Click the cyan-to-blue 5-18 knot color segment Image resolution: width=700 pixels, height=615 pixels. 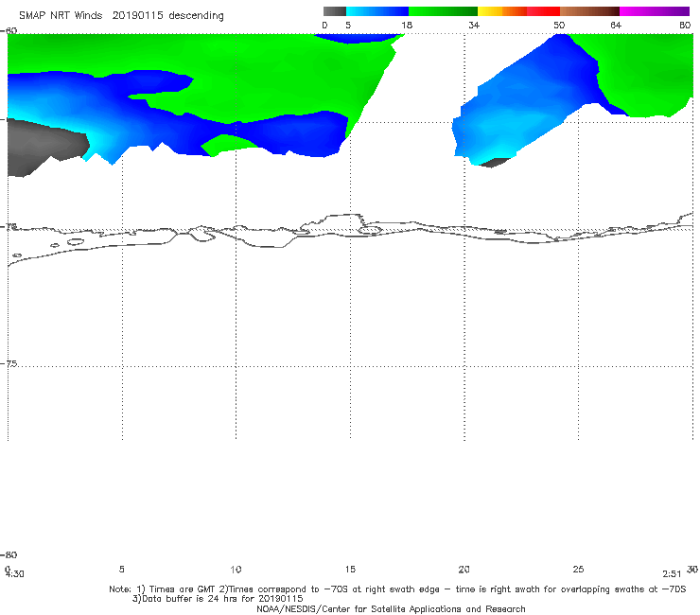(x=377, y=11)
